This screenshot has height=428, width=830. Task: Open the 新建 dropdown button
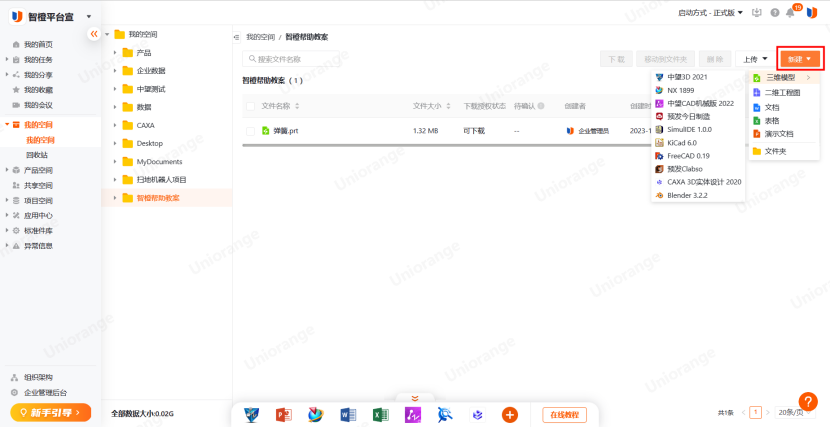click(x=800, y=59)
